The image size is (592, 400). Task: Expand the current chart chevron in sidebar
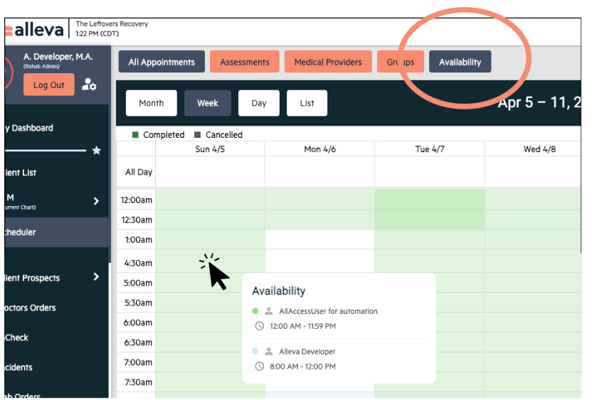pos(96,201)
